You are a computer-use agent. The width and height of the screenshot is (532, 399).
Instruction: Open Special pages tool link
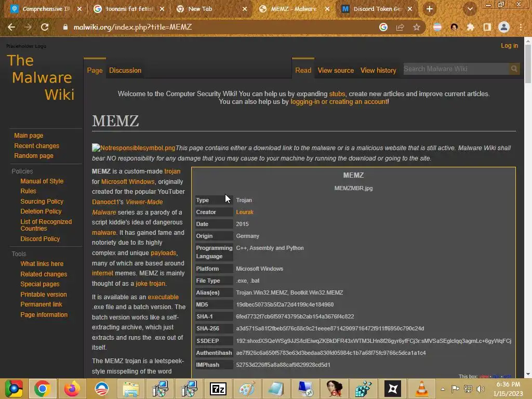click(x=39, y=284)
